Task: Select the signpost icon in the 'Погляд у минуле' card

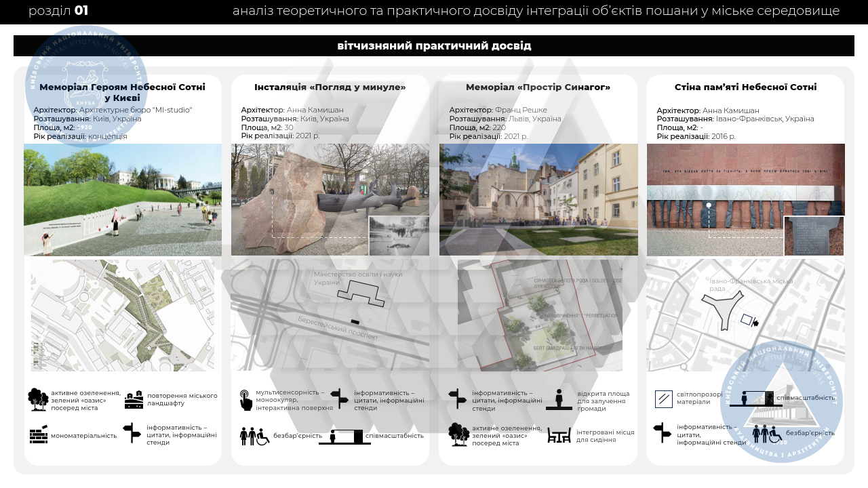Action: tap(339, 400)
